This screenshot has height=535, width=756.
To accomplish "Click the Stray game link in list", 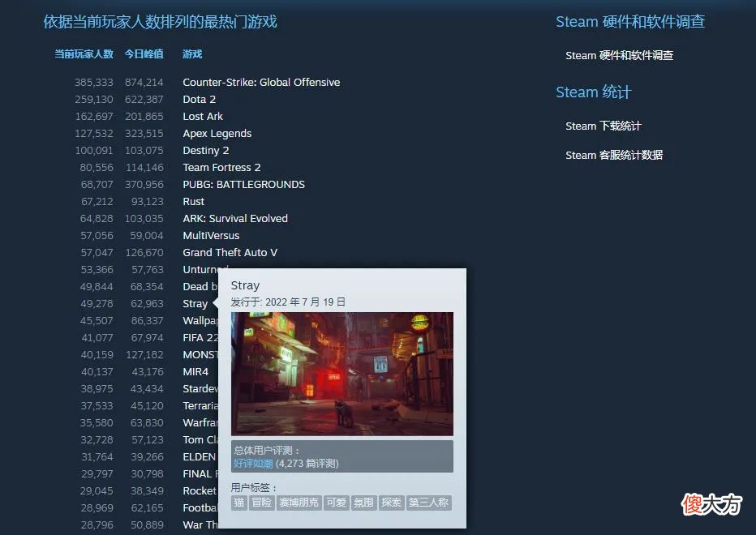I will 195,304.
